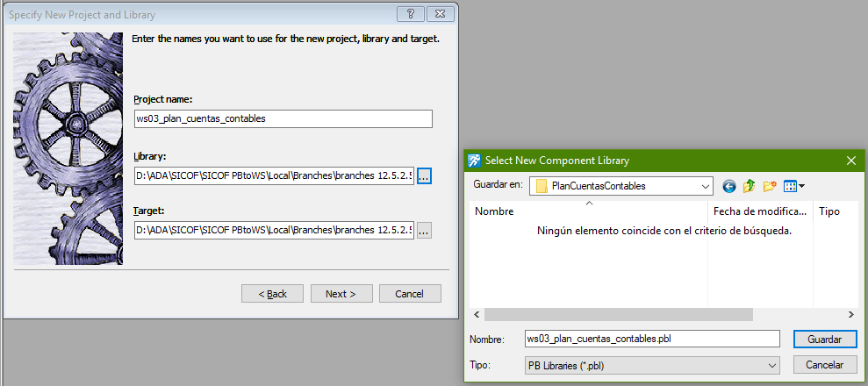Open the View menu icon dropdown
This screenshot has height=386, width=868.
point(793,186)
